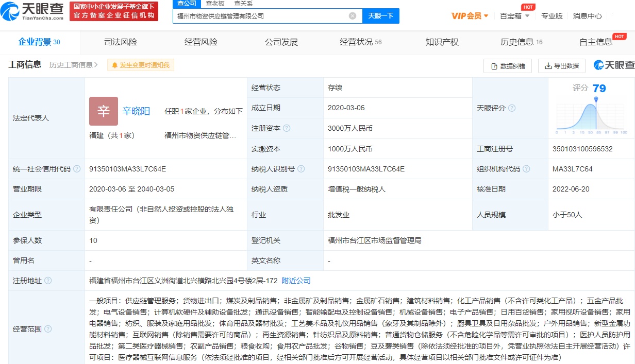This screenshot has height=364, width=635.
Task: Click help icon next to 统一社会信用代码
Action: click(77, 169)
